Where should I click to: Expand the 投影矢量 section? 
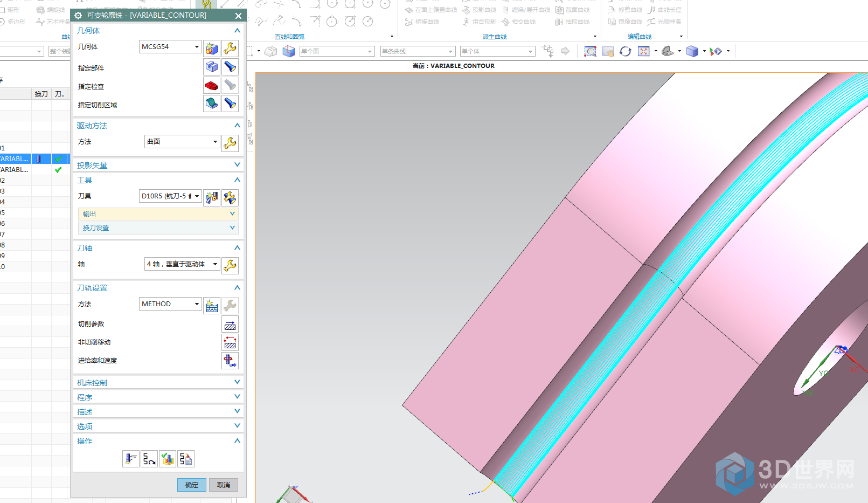[x=237, y=165]
